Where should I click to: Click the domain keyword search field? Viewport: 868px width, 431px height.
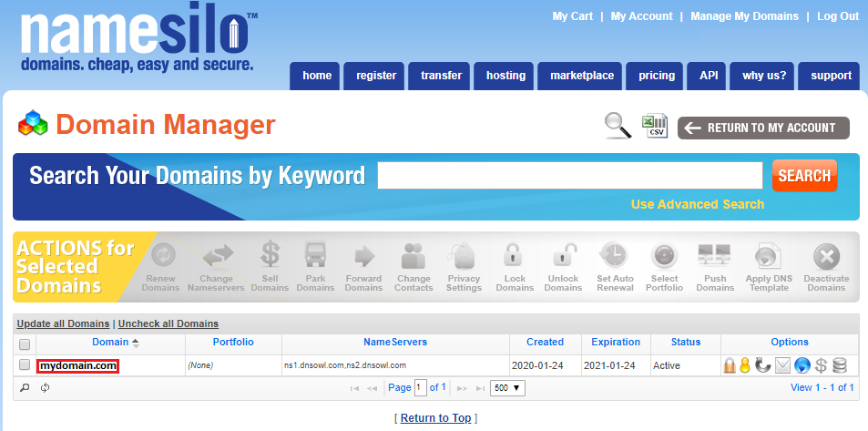pos(570,176)
